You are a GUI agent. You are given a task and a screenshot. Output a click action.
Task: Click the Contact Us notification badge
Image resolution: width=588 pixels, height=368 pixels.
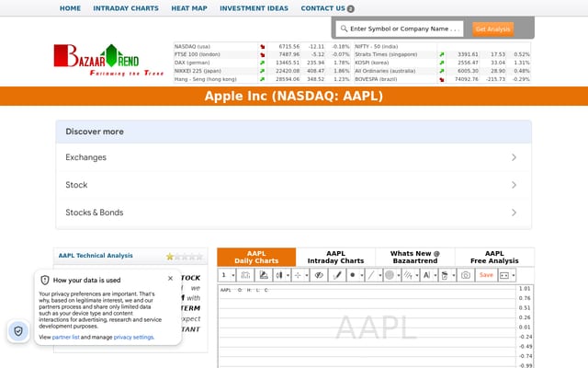coord(351,8)
